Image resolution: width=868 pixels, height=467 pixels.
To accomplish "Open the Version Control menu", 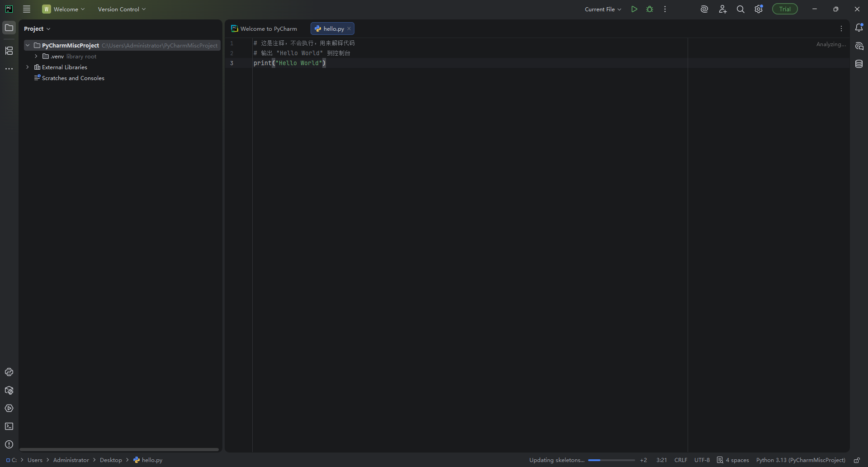I will pos(122,9).
